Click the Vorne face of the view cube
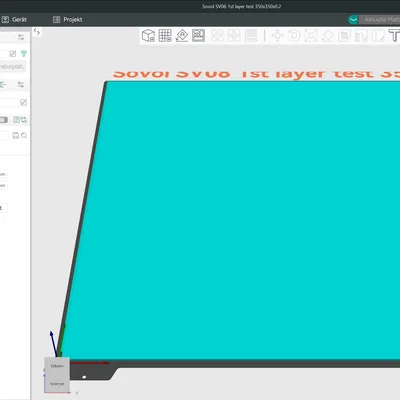Screen dimensions: 400x400 (57, 384)
